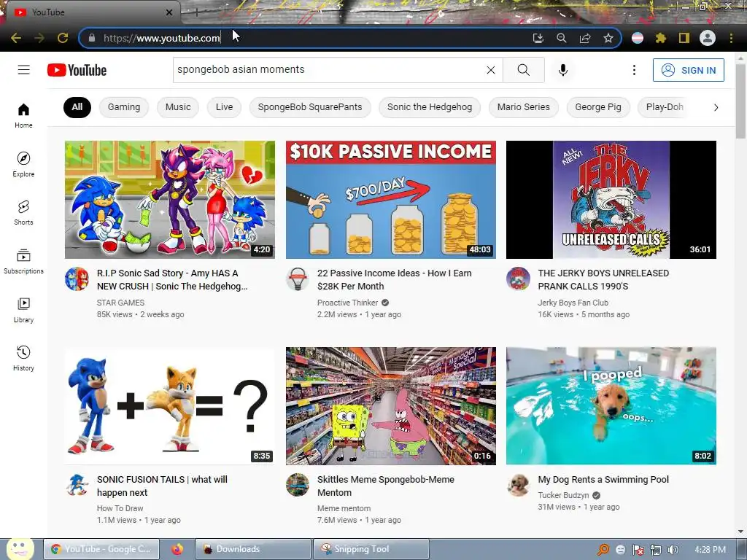This screenshot has width=747, height=560.
Task: Select the All filter chip
Action: 77,107
